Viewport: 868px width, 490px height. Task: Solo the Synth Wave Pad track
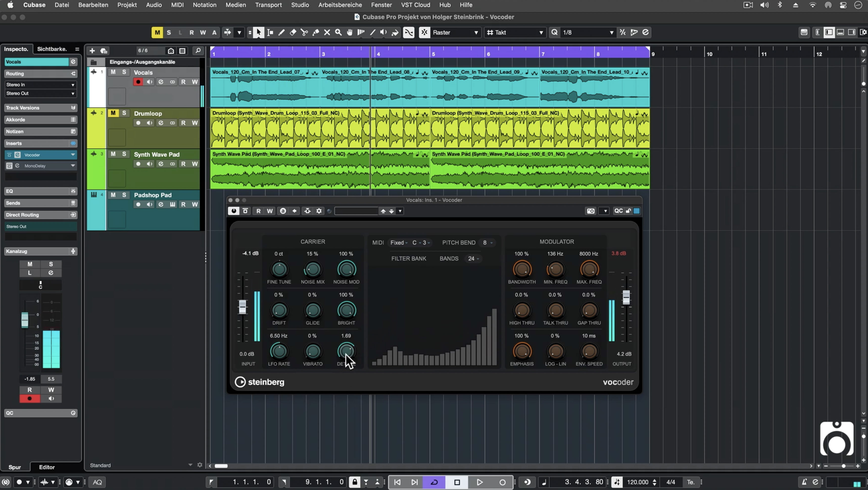(124, 154)
